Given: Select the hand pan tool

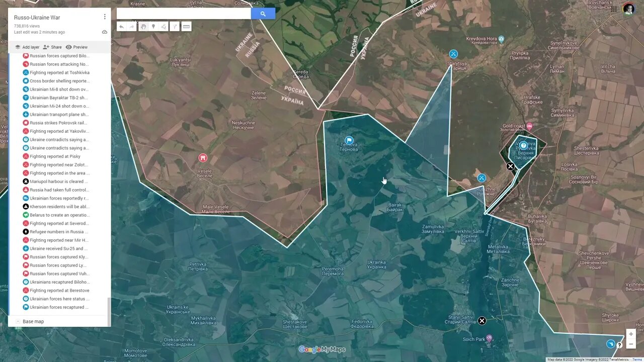Looking at the screenshot, I should 143,27.
